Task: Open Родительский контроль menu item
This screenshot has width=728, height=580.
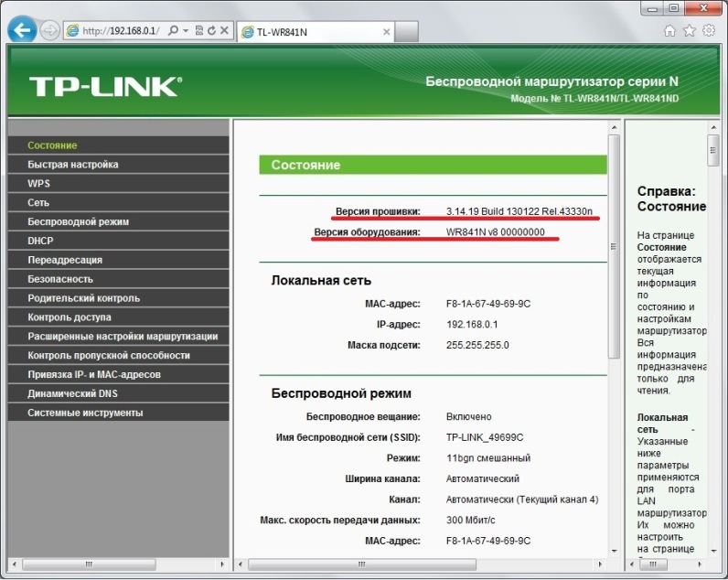Action: [118, 298]
